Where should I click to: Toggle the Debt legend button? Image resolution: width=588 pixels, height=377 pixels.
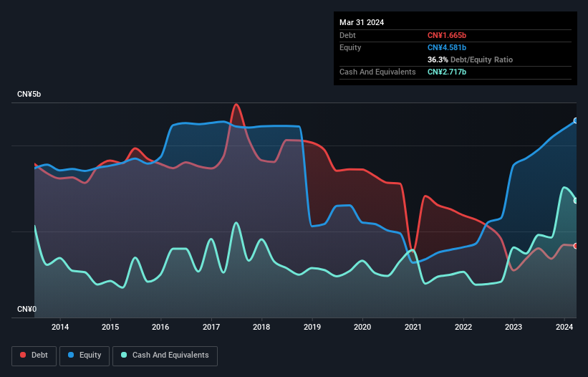[34, 355]
